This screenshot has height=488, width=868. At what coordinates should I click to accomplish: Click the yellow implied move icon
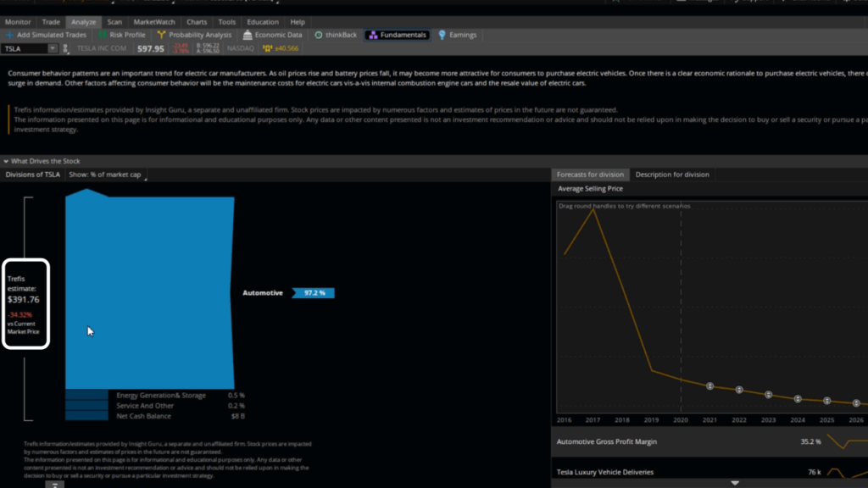tap(267, 48)
